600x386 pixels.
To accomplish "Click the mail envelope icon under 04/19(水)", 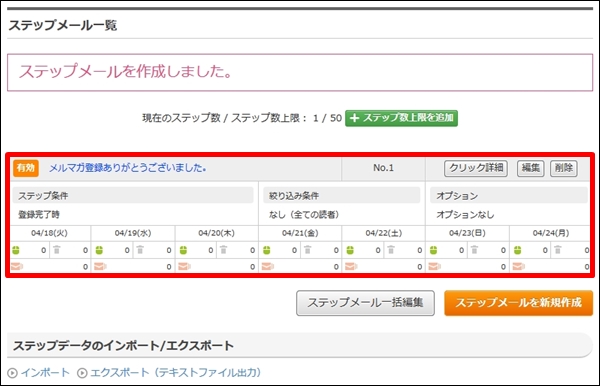I will tap(100, 266).
